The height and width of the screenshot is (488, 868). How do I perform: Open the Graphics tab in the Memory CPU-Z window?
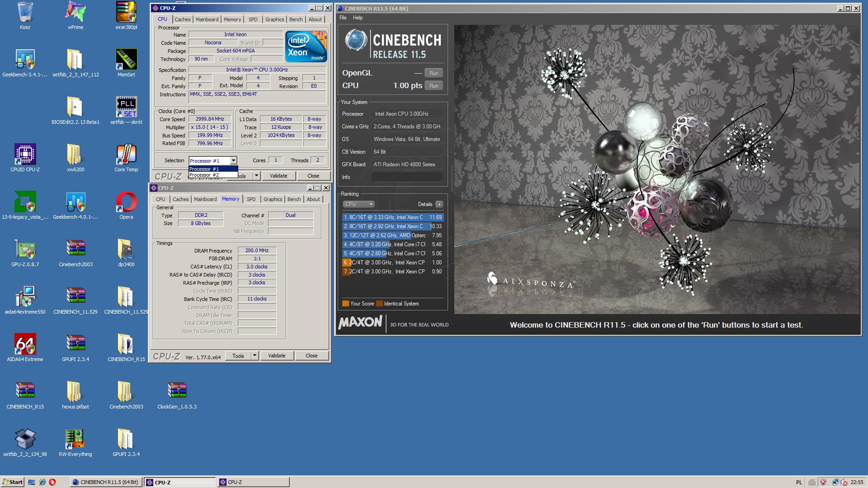[273, 199]
